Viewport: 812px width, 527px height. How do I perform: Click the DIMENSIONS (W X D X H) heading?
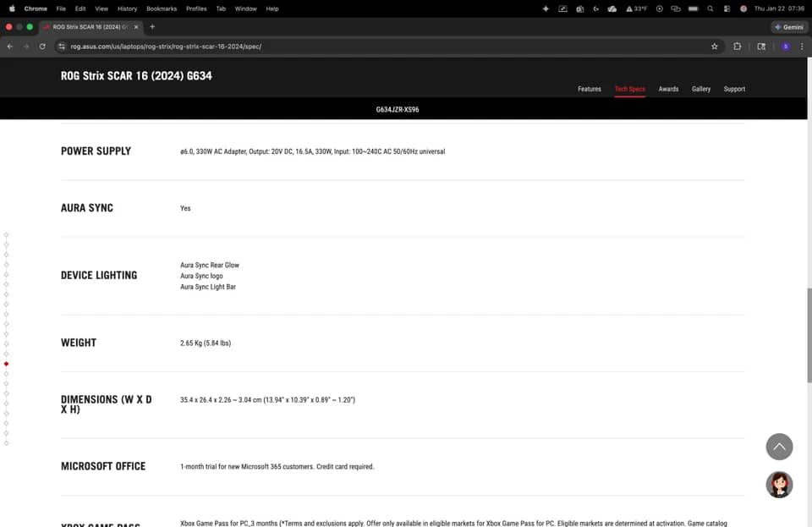pyautogui.click(x=107, y=404)
